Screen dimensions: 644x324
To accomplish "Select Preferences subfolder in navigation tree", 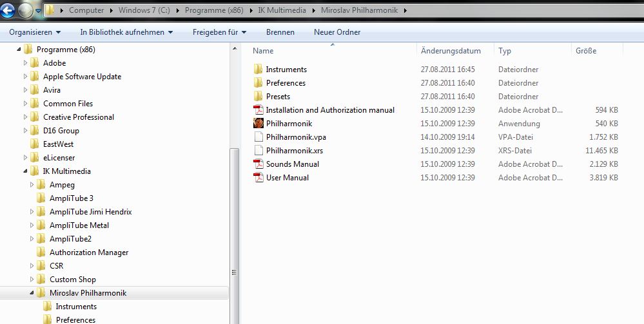I will [75, 319].
